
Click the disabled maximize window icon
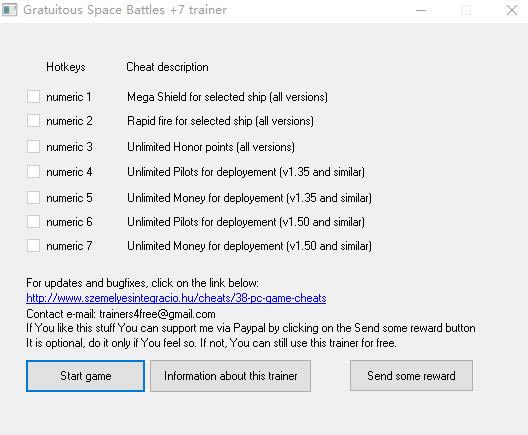[466, 10]
